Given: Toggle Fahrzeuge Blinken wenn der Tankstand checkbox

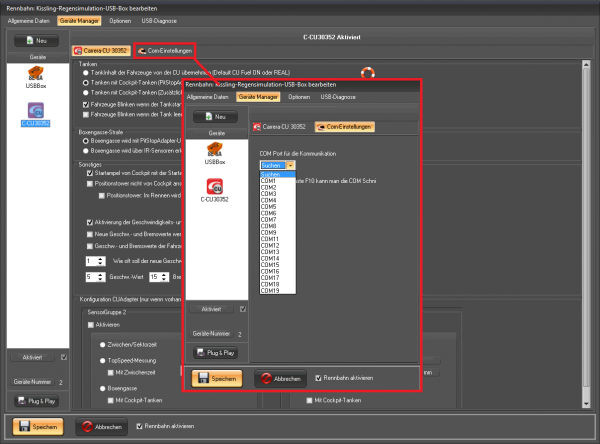Looking at the screenshot, I should coord(86,104).
